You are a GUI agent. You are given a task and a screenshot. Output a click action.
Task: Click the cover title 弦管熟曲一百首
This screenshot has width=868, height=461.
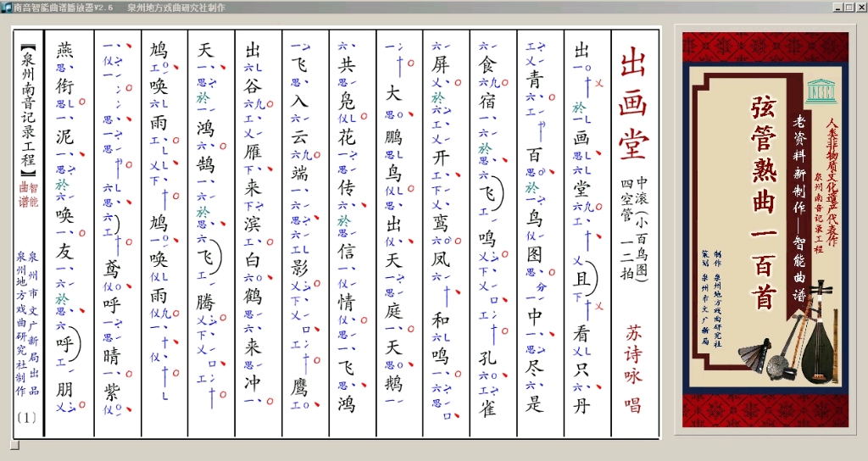click(764, 202)
